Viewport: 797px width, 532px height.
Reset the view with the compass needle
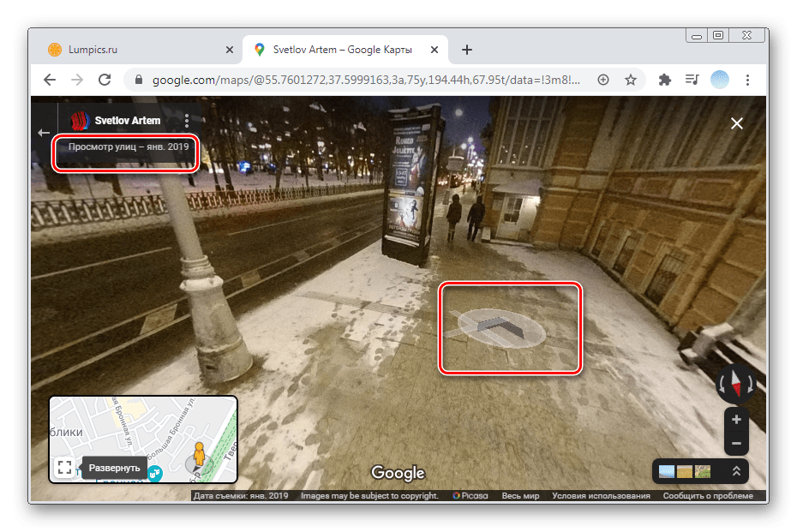tap(736, 384)
